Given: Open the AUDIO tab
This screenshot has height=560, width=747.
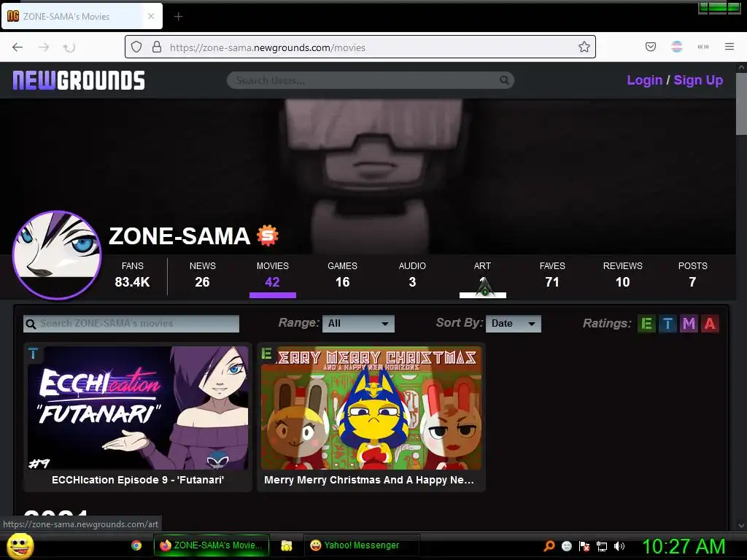Looking at the screenshot, I should 413,276.
